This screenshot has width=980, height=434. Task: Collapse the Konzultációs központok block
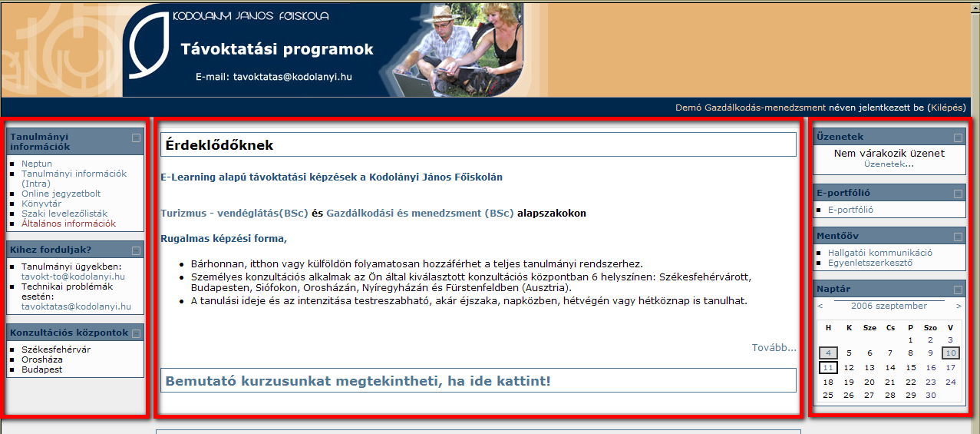(136, 333)
